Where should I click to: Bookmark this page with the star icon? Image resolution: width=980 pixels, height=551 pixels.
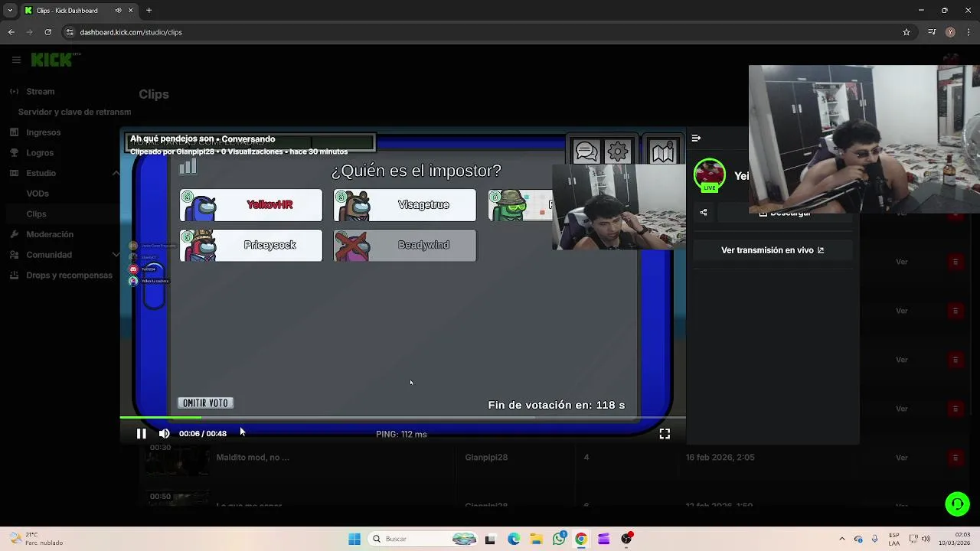click(x=906, y=32)
